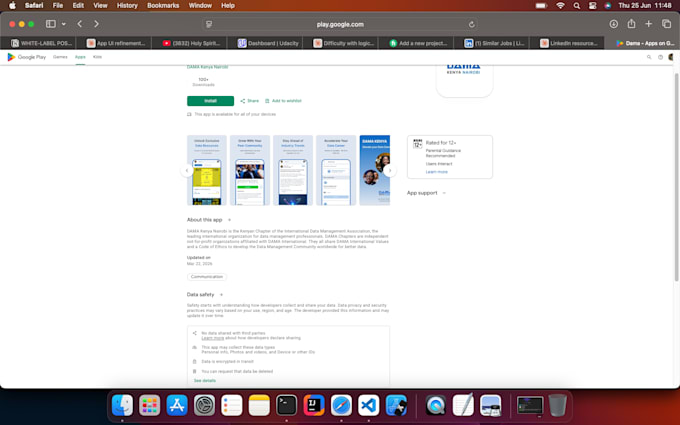Open the Games section in Google Play

[60, 57]
